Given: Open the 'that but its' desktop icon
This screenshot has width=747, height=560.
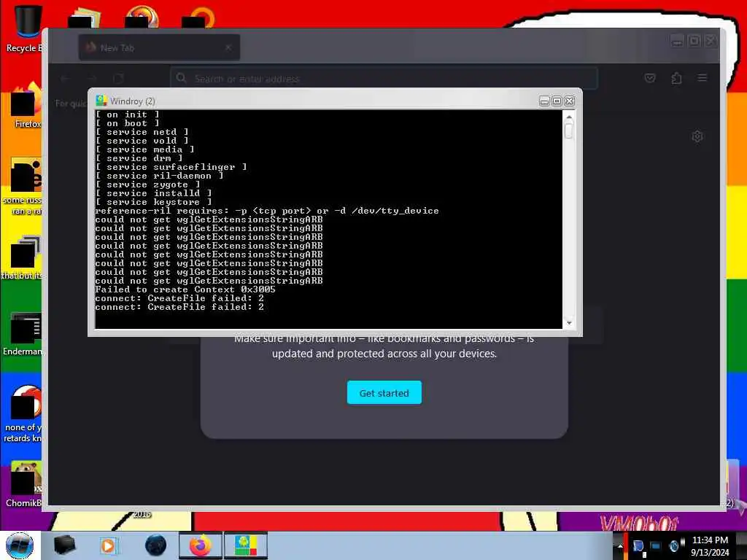Looking at the screenshot, I should click(x=23, y=258).
